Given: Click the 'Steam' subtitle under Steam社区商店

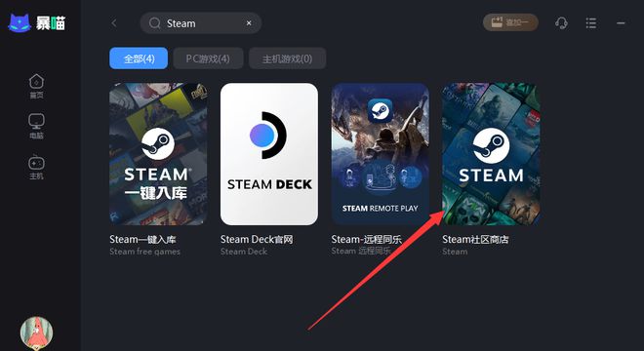Looking at the screenshot, I should pyautogui.click(x=455, y=252).
